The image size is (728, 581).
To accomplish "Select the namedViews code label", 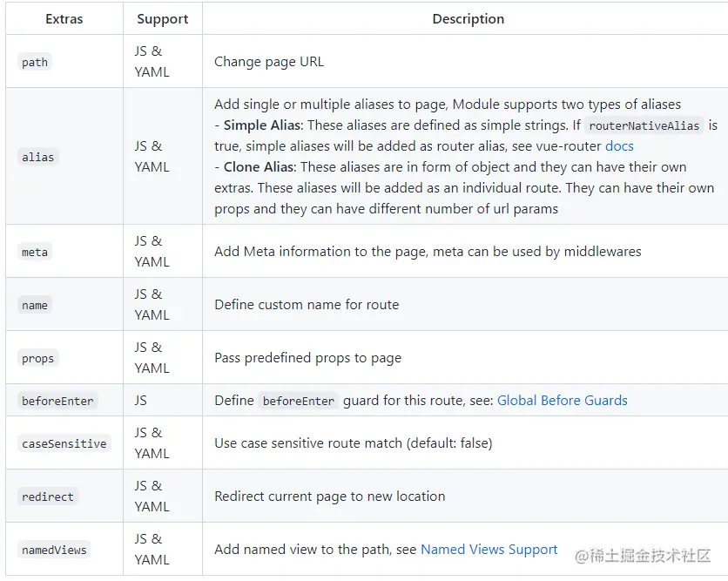I will pyautogui.click(x=54, y=550).
